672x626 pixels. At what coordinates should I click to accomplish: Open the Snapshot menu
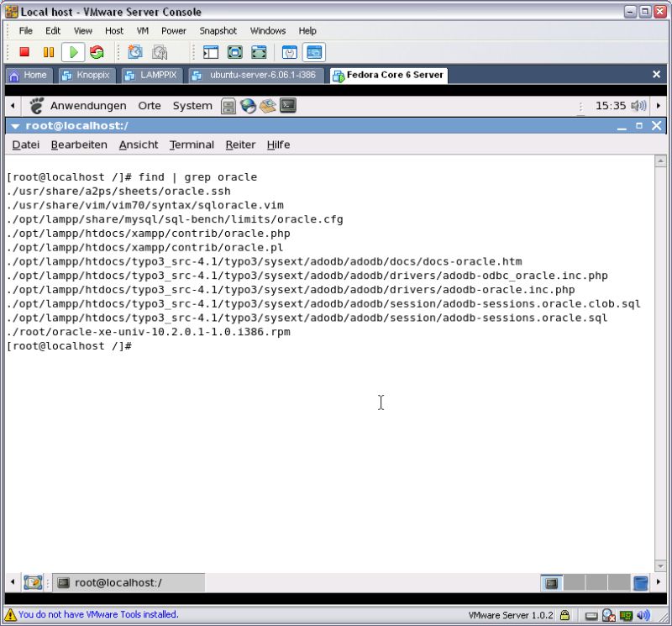(218, 31)
